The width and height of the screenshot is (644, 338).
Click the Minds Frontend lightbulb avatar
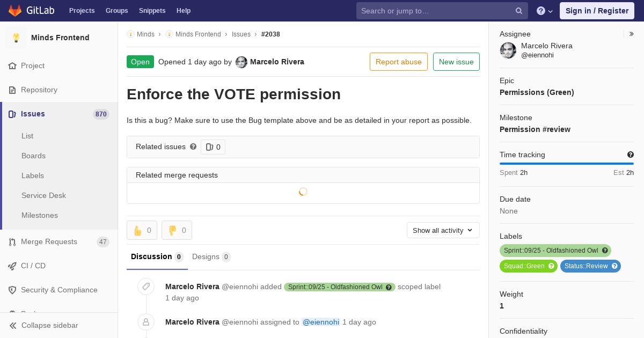[x=16, y=38]
